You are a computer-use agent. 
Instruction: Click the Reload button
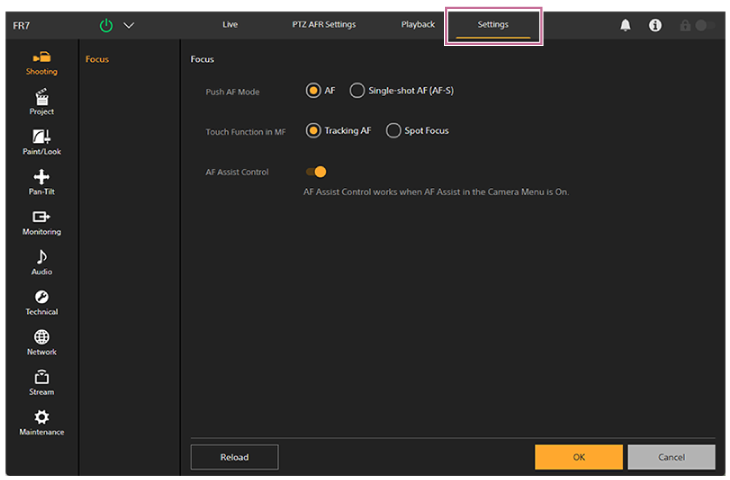click(x=234, y=457)
